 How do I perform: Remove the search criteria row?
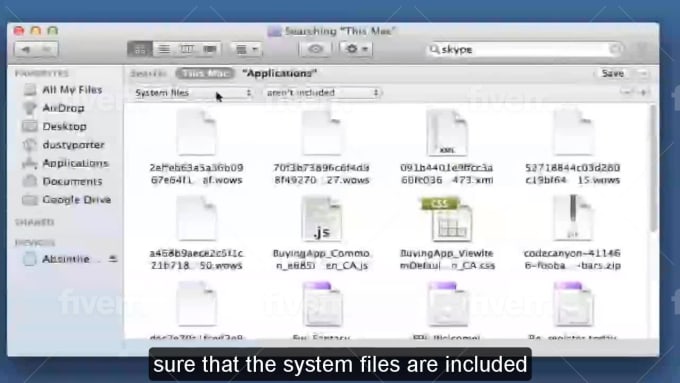[x=626, y=92]
